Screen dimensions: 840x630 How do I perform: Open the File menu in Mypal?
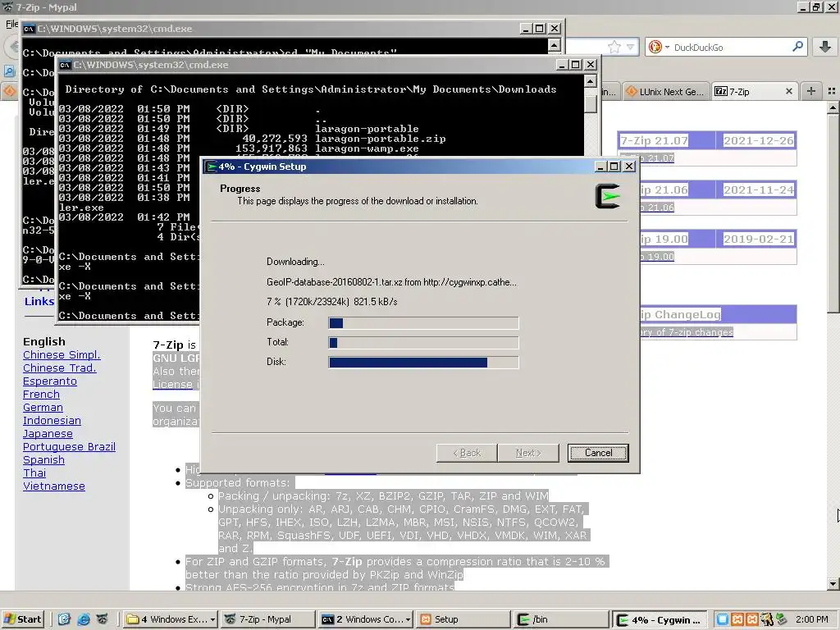coord(11,24)
